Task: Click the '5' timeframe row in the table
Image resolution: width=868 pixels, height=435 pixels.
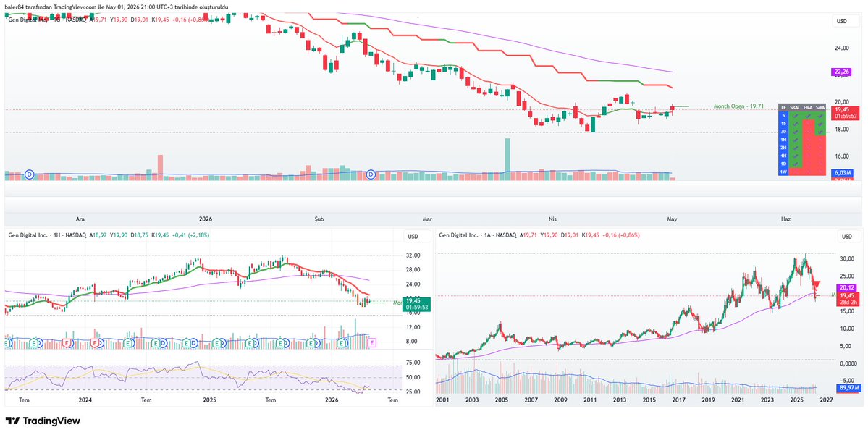Action: (783, 116)
